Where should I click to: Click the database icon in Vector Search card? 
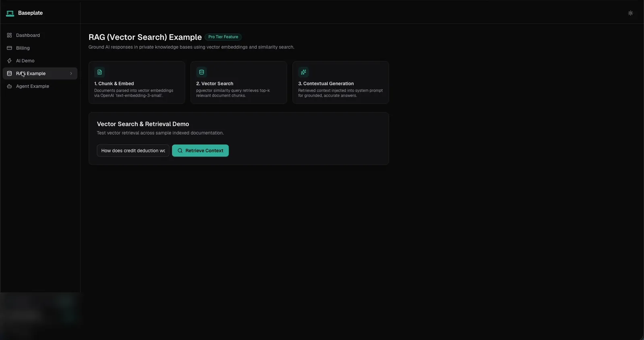point(202,72)
